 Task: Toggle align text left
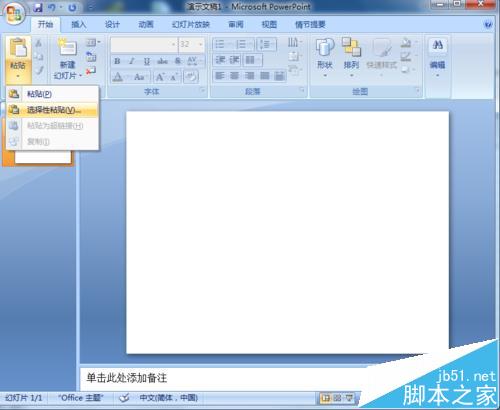(x=220, y=76)
